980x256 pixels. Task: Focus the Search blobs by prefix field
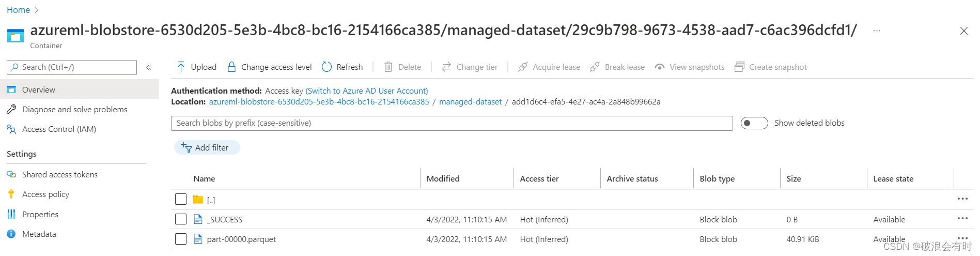(x=452, y=123)
